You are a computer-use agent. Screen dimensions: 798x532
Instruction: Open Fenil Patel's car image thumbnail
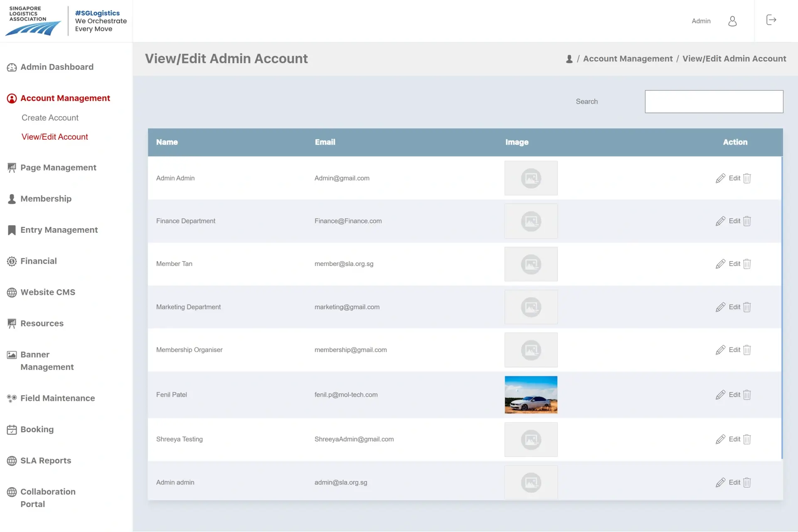531,394
